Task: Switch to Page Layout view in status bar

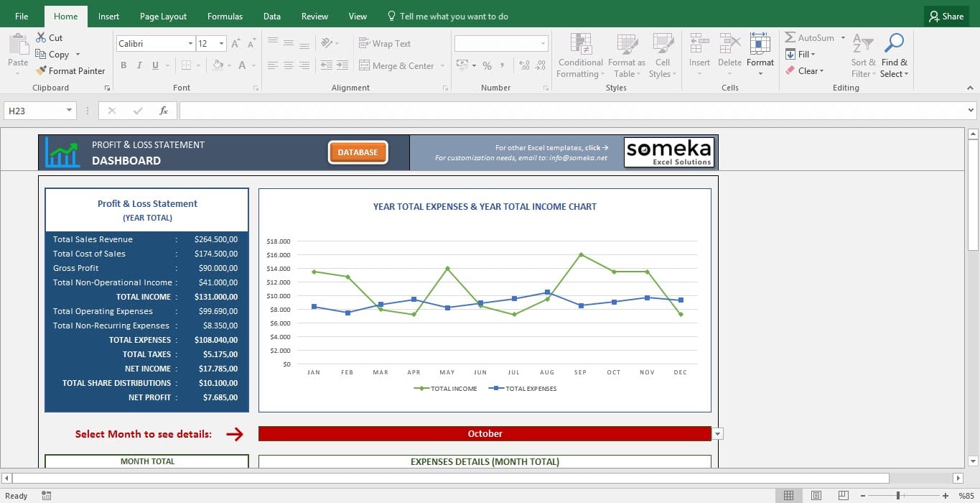Action: [x=816, y=496]
